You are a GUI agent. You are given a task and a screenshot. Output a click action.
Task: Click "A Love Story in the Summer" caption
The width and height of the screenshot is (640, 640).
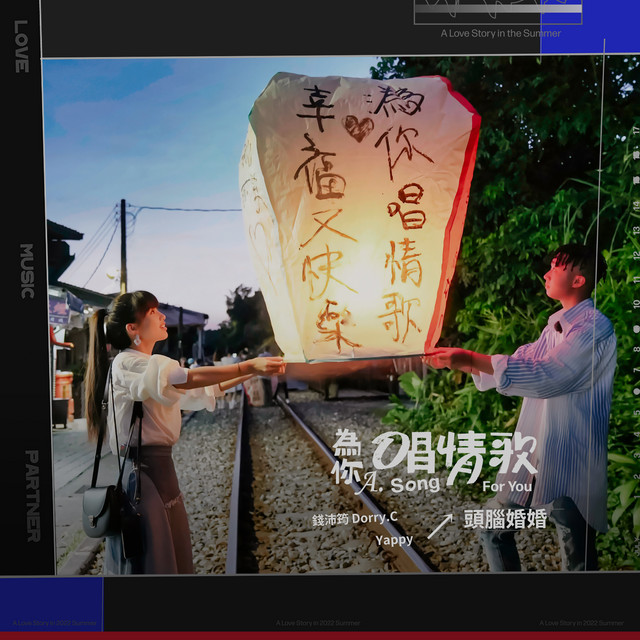(x=500, y=33)
